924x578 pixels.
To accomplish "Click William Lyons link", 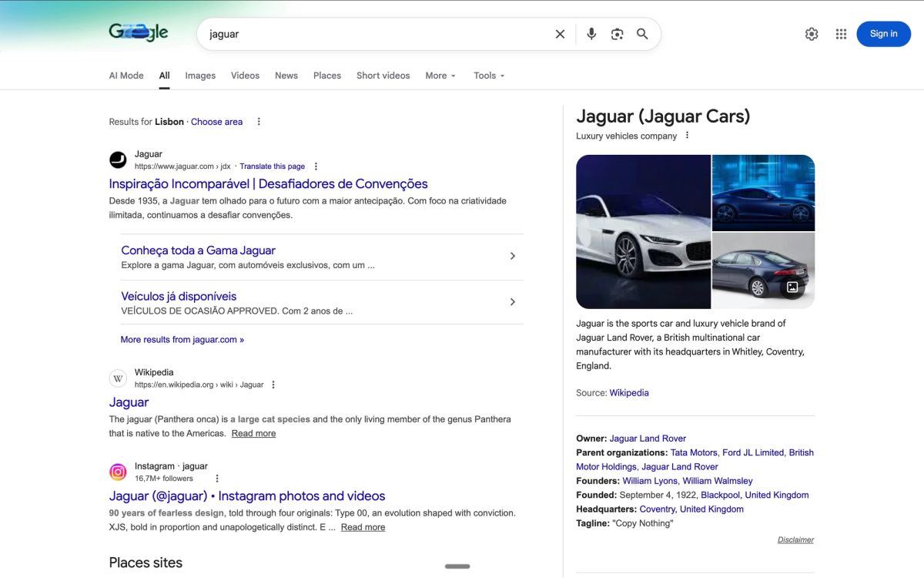I will coord(650,481).
